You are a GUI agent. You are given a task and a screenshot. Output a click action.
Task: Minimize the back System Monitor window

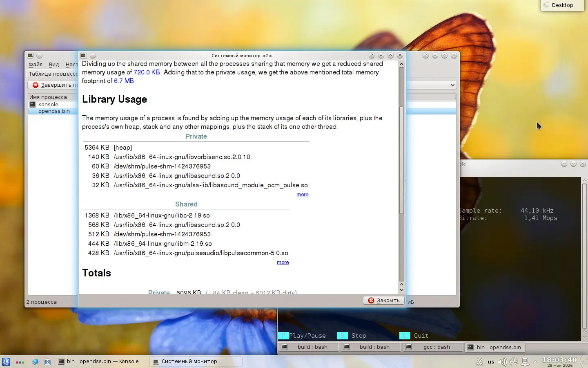(435, 56)
